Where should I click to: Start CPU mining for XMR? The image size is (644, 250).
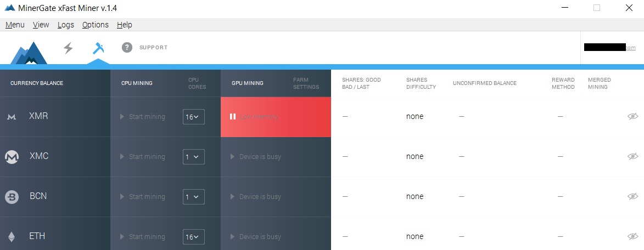coord(143,117)
